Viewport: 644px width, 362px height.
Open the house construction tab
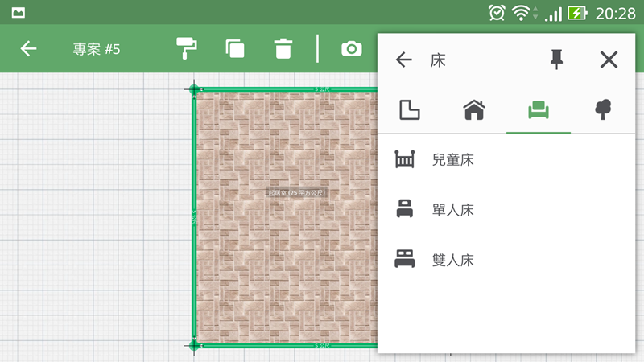(x=474, y=110)
